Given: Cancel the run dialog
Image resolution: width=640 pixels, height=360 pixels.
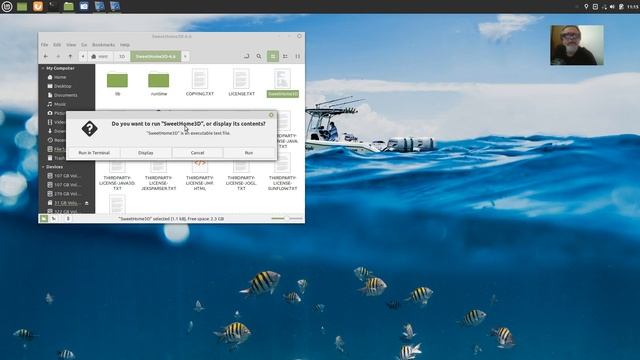Looking at the screenshot, I should [x=198, y=153].
